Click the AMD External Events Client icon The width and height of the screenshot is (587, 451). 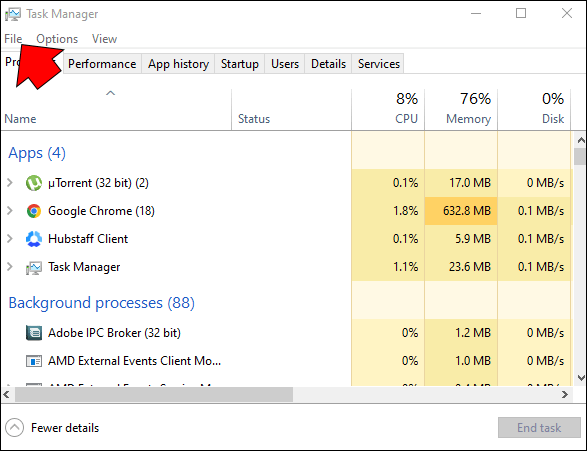(34, 361)
